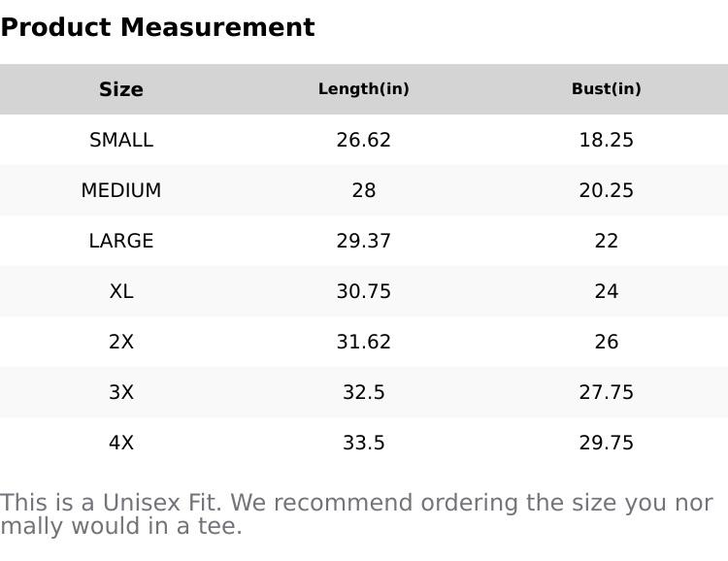The image size is (728, 561).
Task: Click the 29.37 length cell
Action: (364, 241)
